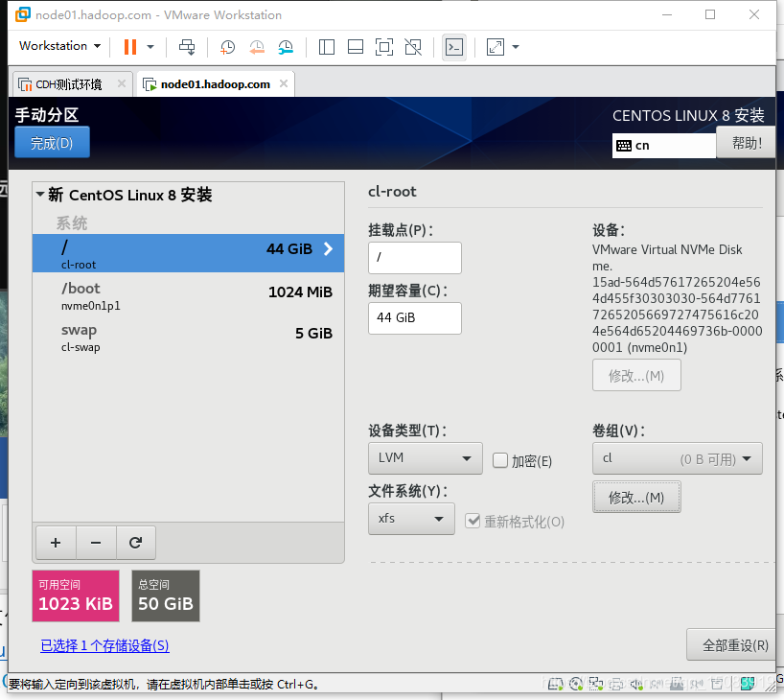The width and height of the screenshot is (784, 700).
Task: Click the 修改 button under 卷组
Action: (x=636, y=498)
